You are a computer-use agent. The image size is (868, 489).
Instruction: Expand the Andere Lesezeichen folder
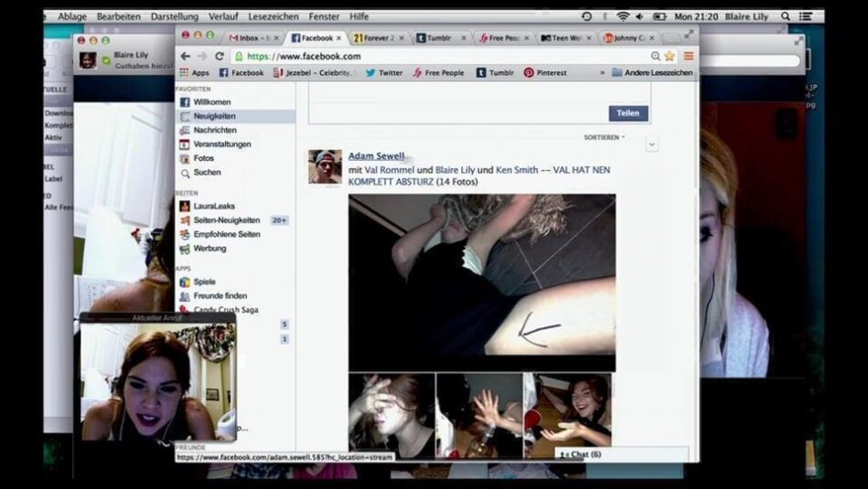[652, 73]
